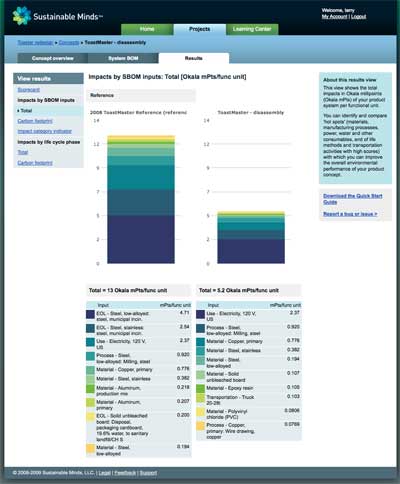Click 'Total = 5.2 Okala mPts/func unit' heading
The width and height of the screenshot is (400, 484).
(x=239, y=290)
